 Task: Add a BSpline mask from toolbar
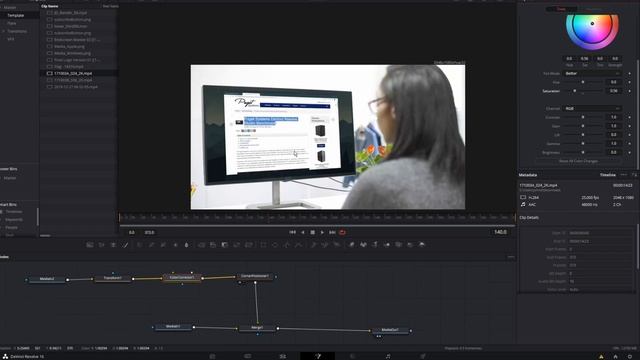coord(299,245)
